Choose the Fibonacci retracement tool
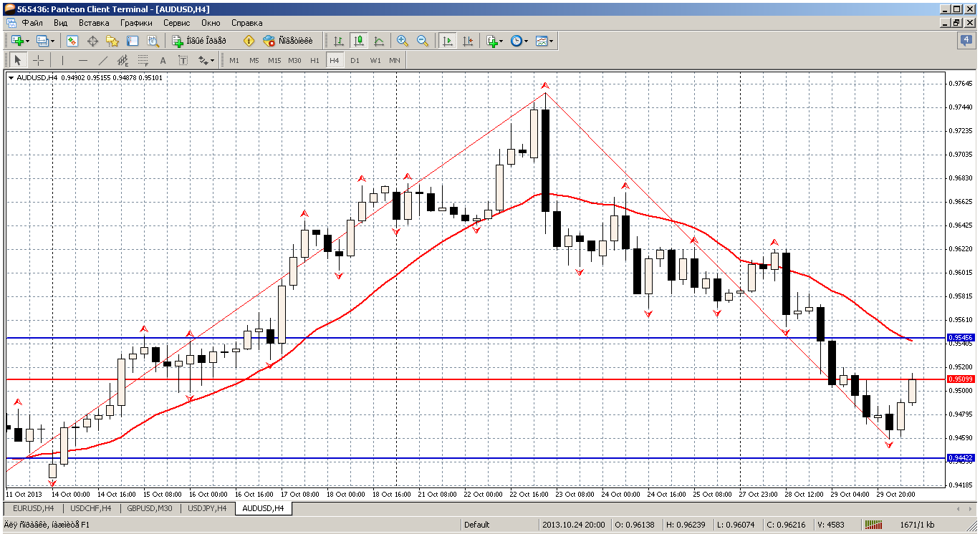The height and width of the screenshot is (534, 980). [x=143, y=60]
